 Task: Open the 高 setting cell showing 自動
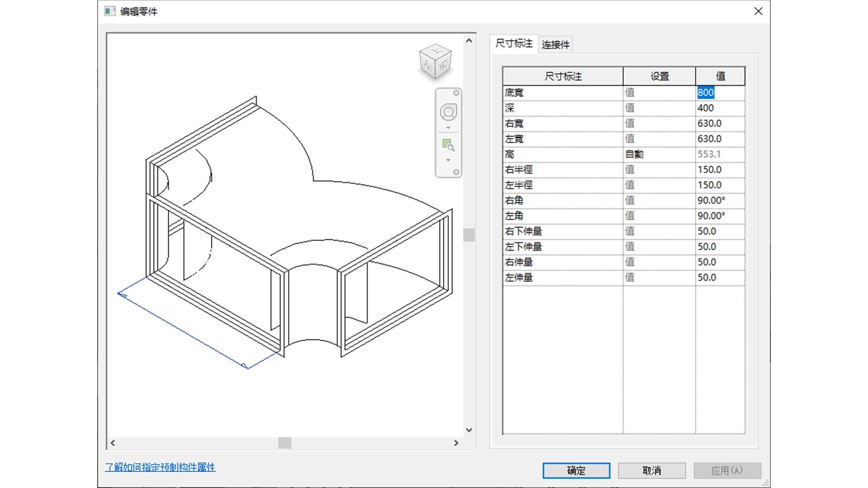pyautogui.click(x=658, y=154)
